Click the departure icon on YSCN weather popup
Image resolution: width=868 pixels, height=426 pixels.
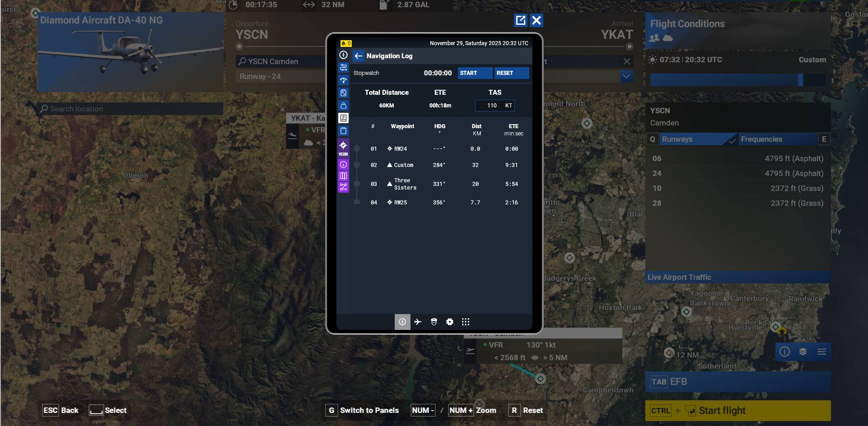(x=470, y=351)
